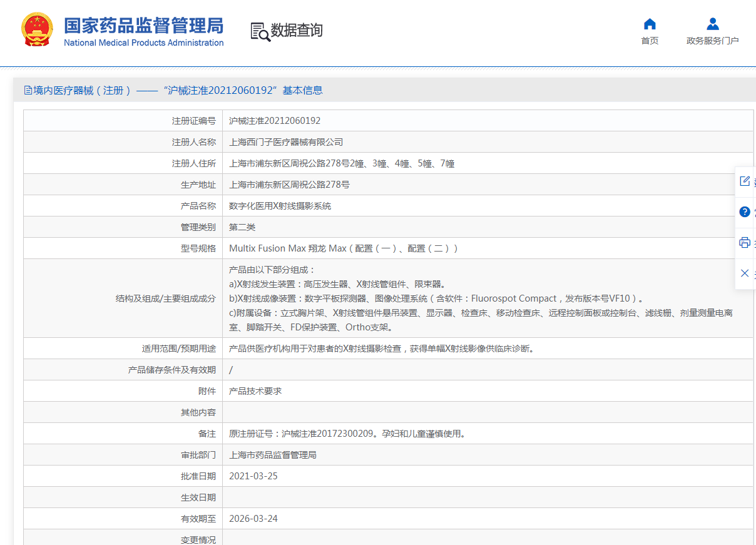Click the 注册人住所 address value

pyautogui.click(x=342, y=163)
